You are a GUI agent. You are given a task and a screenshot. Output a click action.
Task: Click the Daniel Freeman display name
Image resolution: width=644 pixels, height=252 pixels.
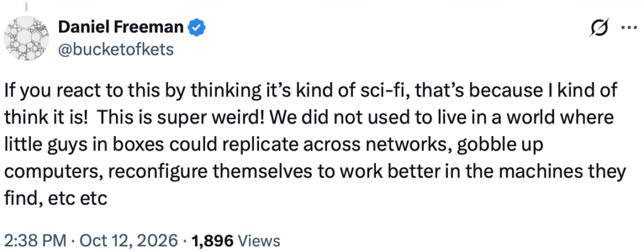tap(121, 28)
